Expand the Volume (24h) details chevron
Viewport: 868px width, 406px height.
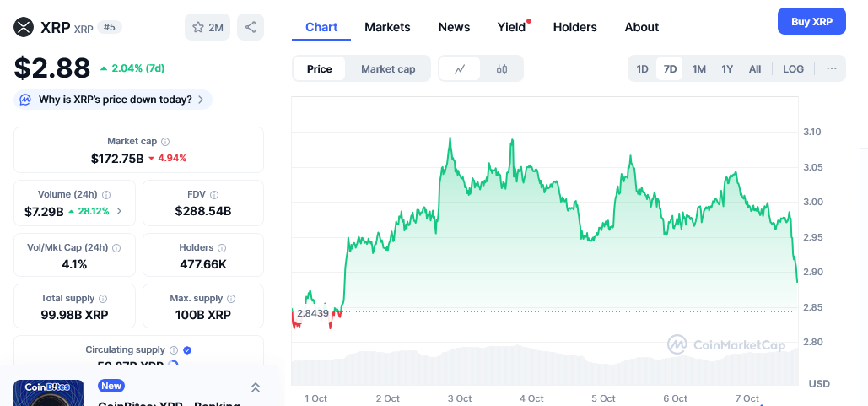coord(119,211)
